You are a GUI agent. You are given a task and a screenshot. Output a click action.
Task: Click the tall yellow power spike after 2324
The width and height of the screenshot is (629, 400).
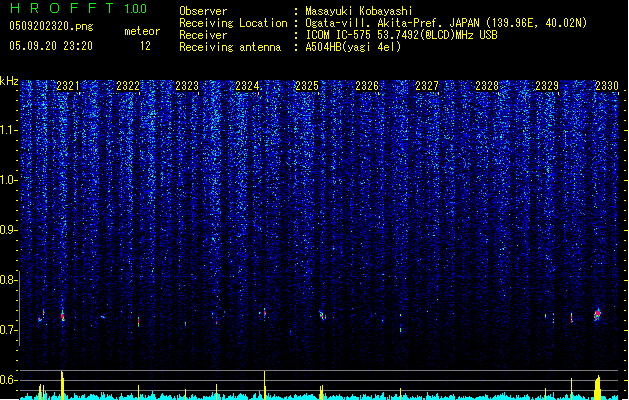tap(265, 385)
